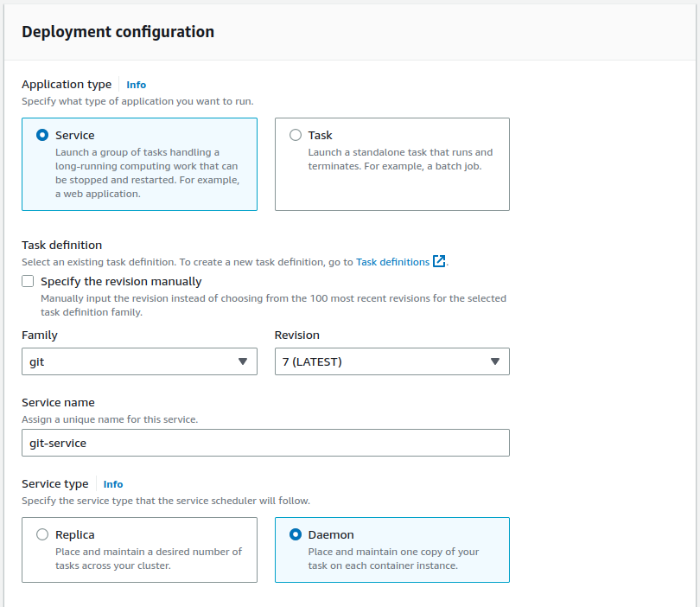The width and height of the screenshot is (700, 607).
Task: Click the Specify the revision manually label
Action: 121,281
